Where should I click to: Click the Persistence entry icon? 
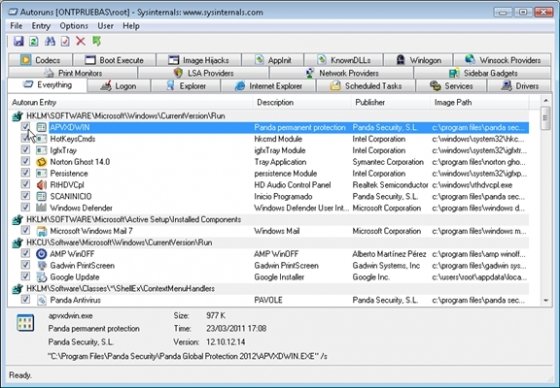point(42,173)
